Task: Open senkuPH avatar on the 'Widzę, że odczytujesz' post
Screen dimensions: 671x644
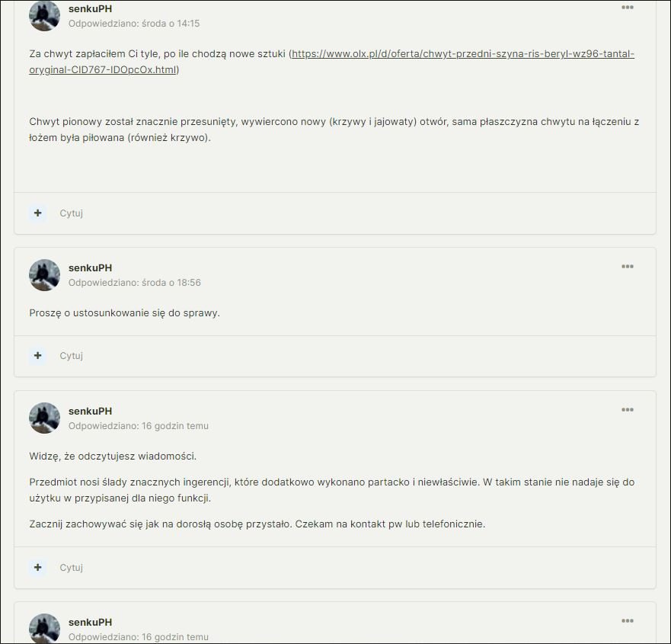Action: (x=44, y=418)
